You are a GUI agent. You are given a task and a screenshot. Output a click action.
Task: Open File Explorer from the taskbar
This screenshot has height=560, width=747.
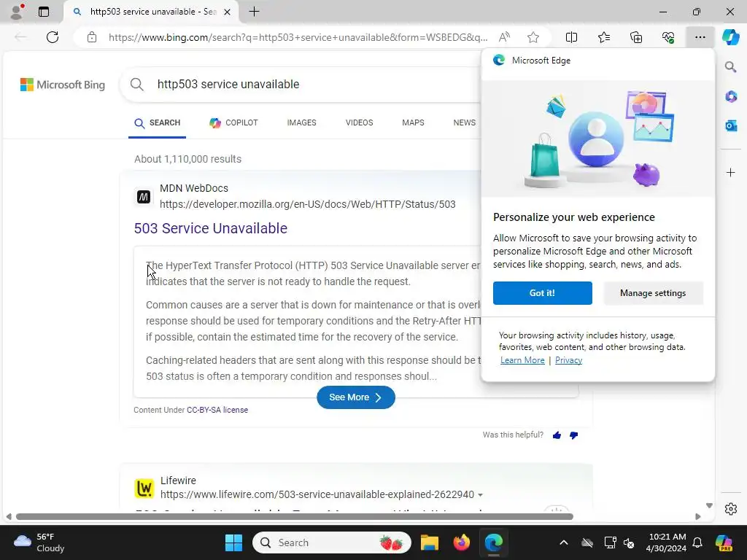click(x=429, y=542)
